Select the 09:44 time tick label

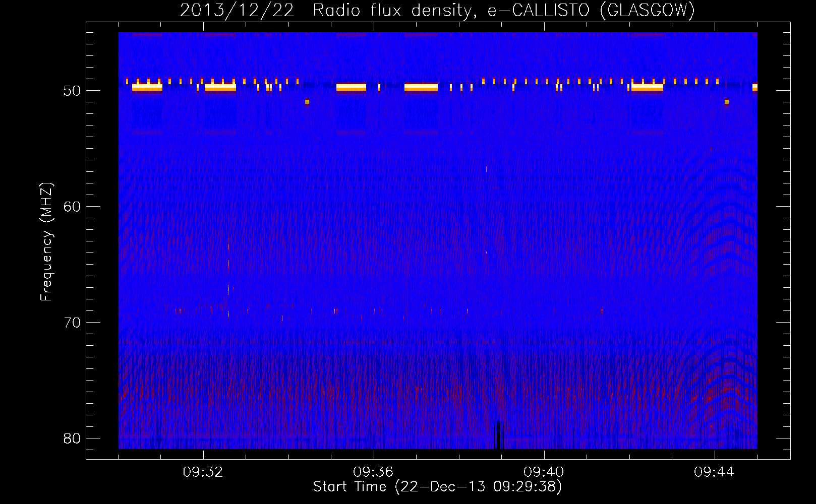(x=714, y=472)
